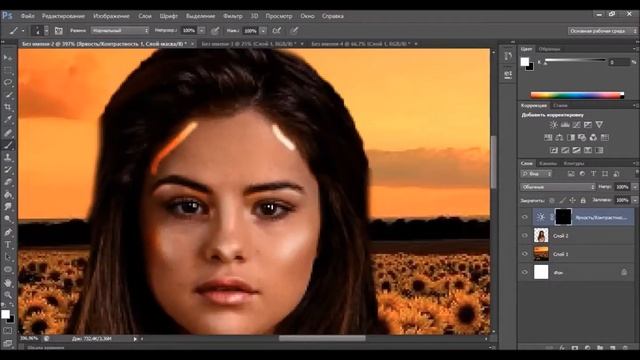Viewport: 640px width, 360px height.
Task: Open the Brush panel toggle in options bar
Action: [59, 31]
